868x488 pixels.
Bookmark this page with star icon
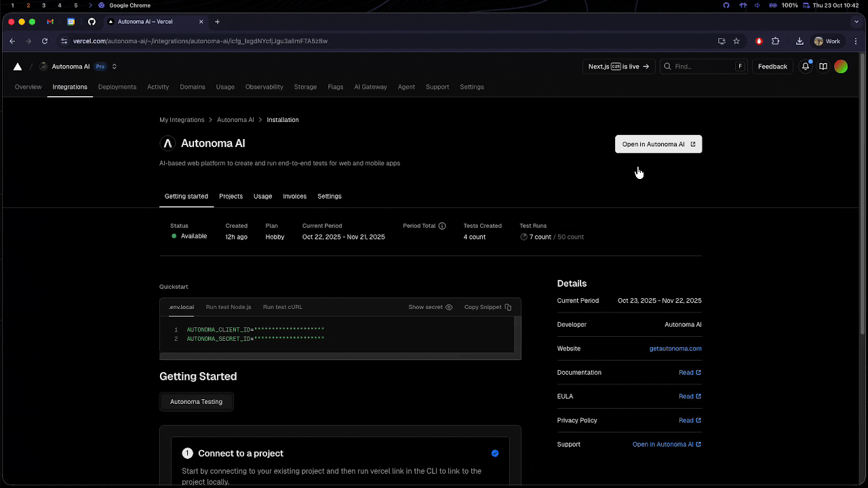736,41
